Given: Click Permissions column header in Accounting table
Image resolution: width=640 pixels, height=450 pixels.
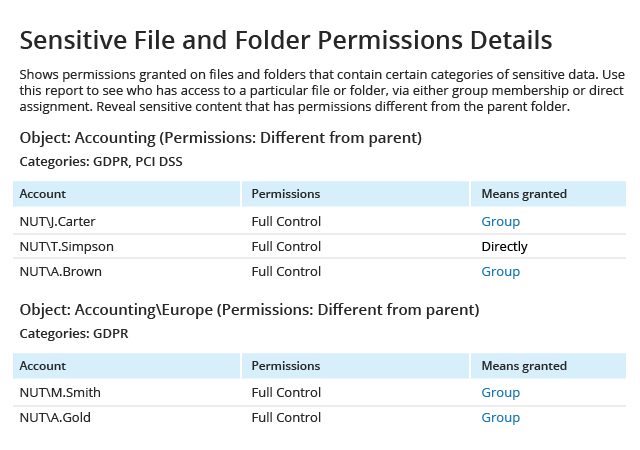Looking at the screenshot, I should (356, 194).
